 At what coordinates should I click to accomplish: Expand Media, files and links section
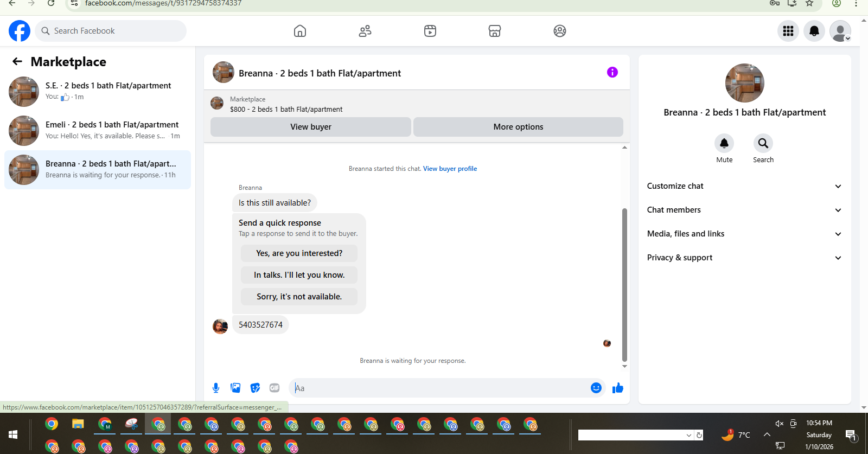(744, 234)
